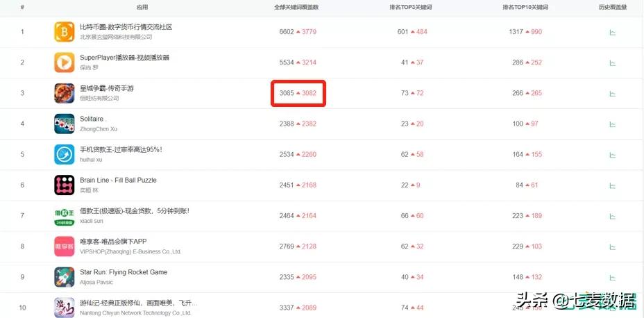The width and height of the screenshot is (644, 318).
Task: View history coverage chart for 比特币圈
Action: (612, 32)
